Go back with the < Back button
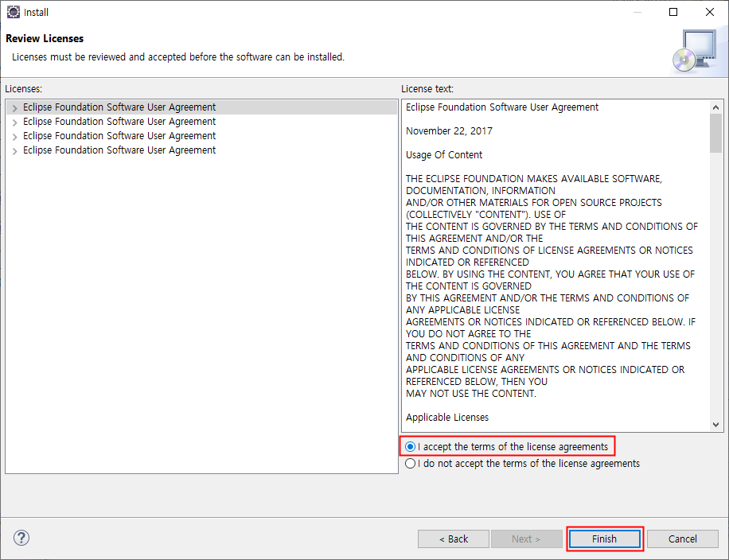 point(454,539)
